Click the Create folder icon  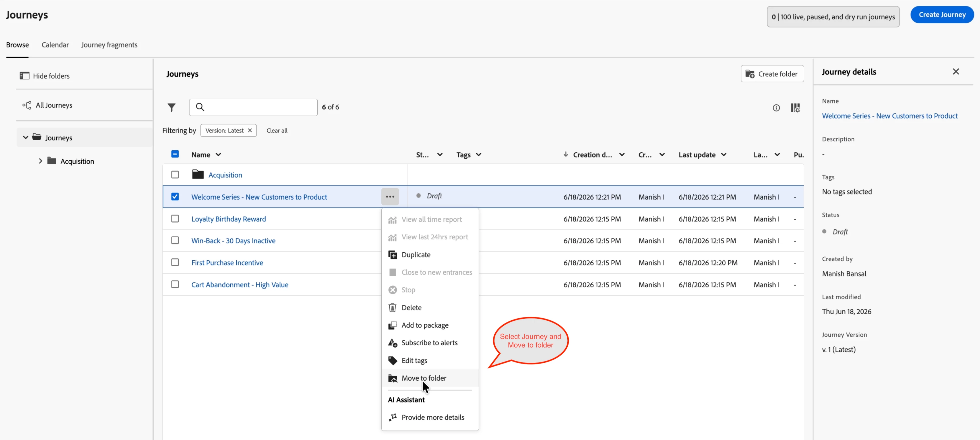click(750, 74)
